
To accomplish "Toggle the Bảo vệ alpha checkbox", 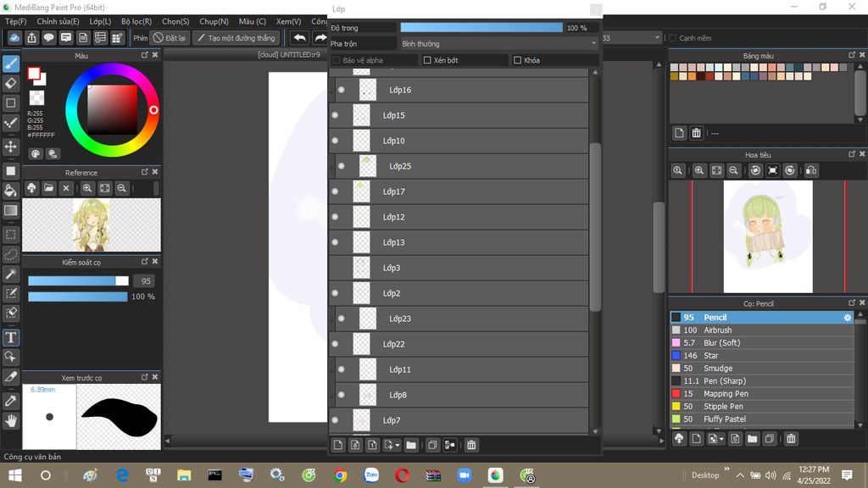I will click(336, 60).
